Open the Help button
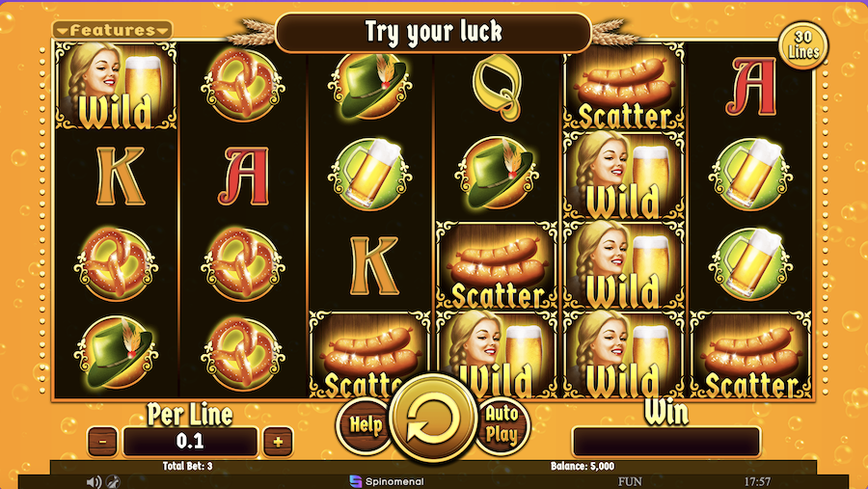 tap(365, 425)
